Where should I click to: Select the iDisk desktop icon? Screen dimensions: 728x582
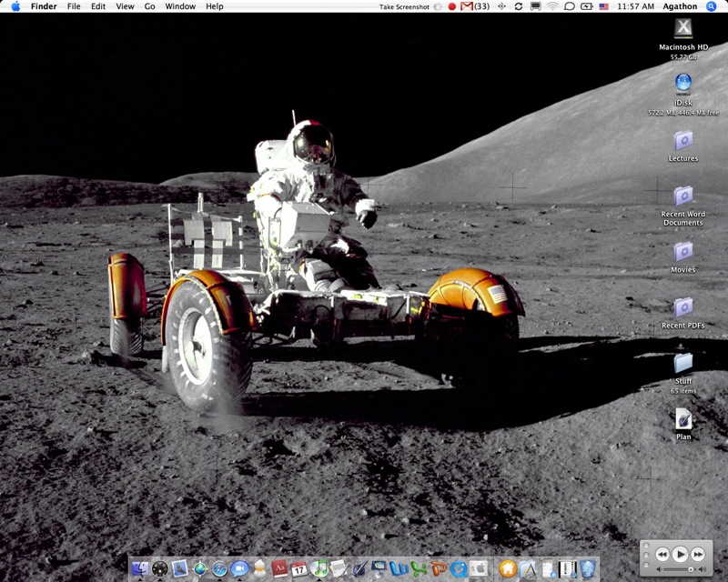[x=683, y=84]
